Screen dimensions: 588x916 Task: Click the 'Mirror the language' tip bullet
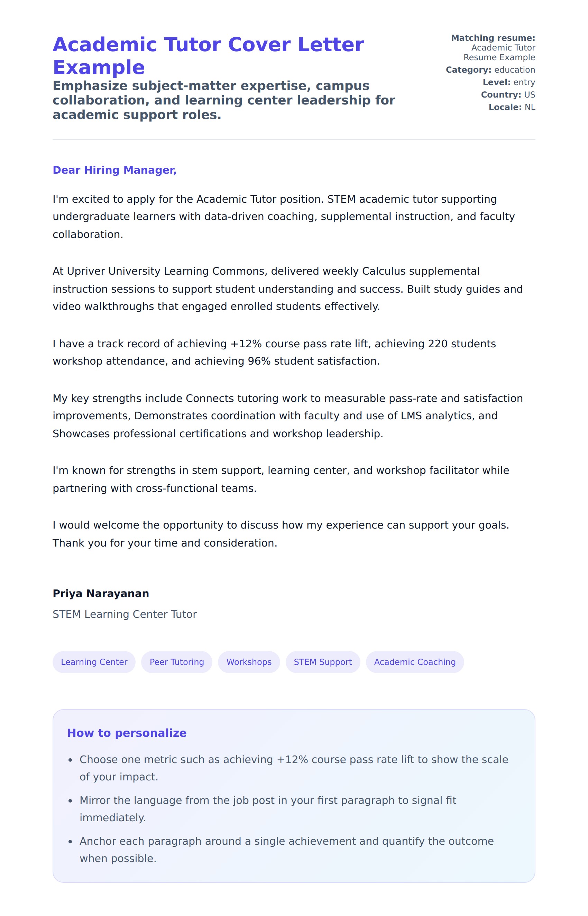tap(267, 809)
